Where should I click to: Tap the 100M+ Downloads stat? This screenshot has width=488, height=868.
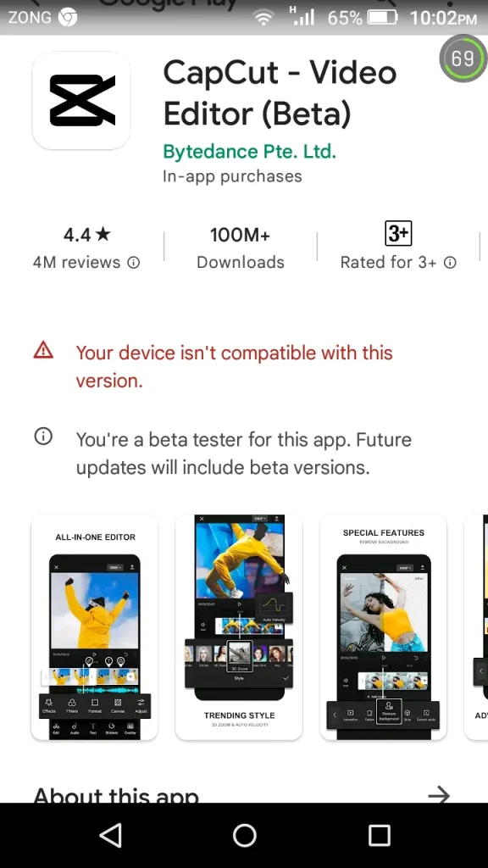coord(240,248)
